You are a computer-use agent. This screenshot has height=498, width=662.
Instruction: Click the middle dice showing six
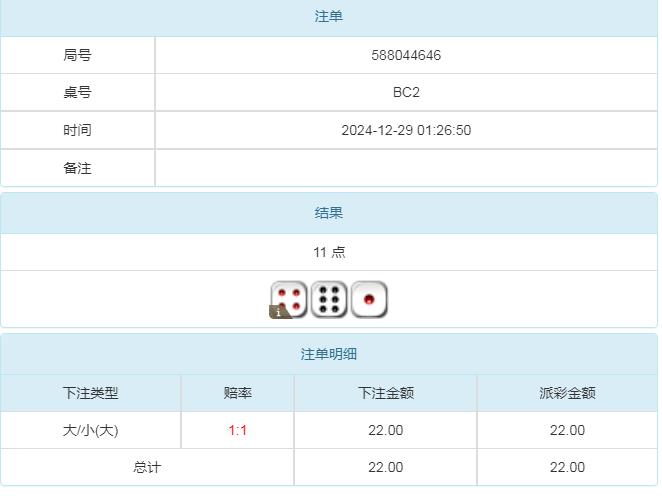click(329, 299)
